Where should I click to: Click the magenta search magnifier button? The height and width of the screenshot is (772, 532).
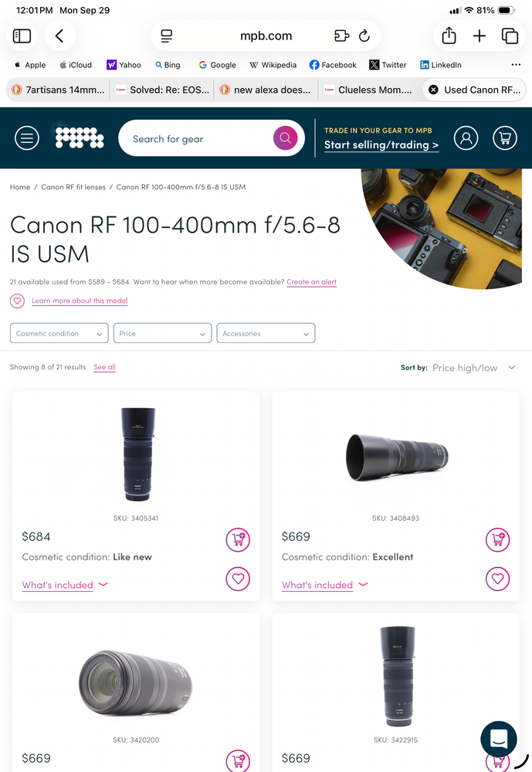click(x=286, y=138)
